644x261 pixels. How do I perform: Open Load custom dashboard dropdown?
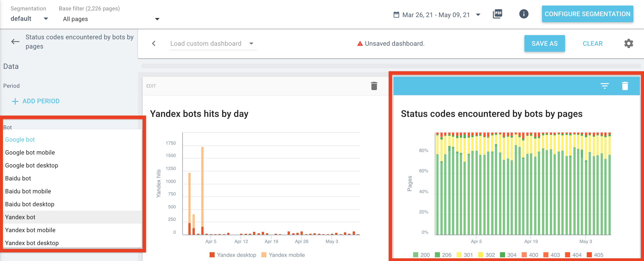click(x=213, y=44)
